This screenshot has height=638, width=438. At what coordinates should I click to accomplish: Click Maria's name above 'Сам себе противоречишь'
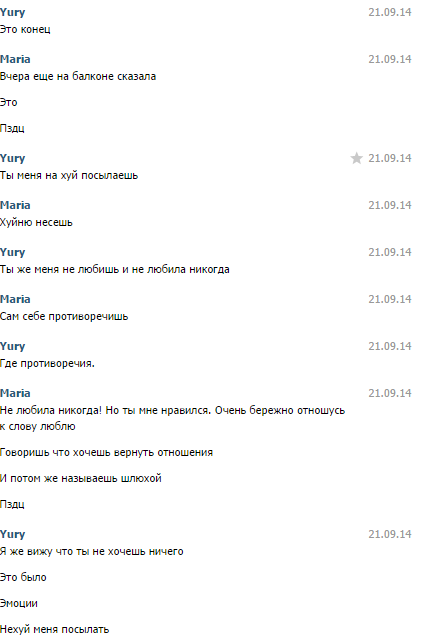[x=15, y=299]
